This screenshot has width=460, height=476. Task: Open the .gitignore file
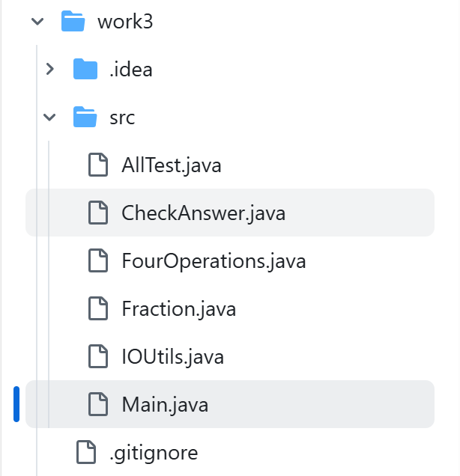pos(153,452)
